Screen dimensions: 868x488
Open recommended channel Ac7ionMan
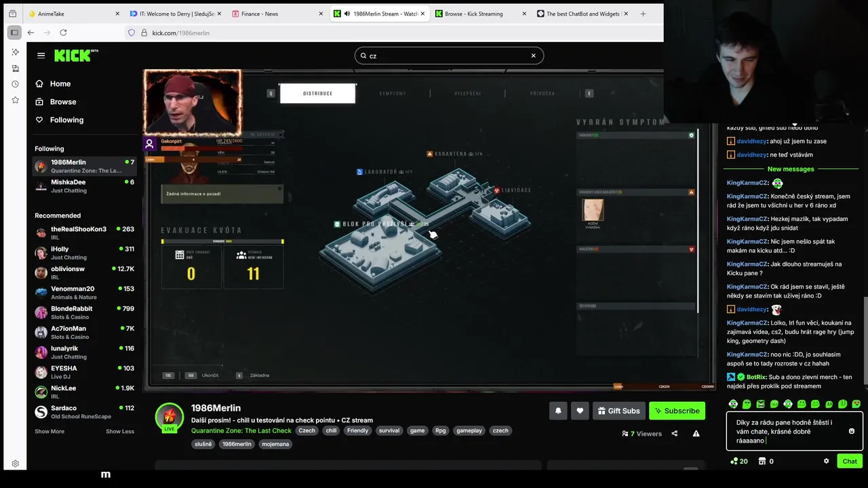pos(85,332)
